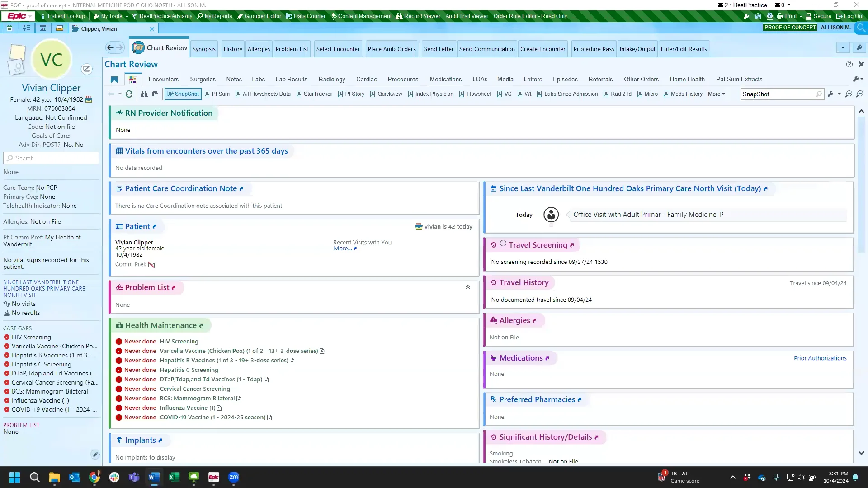
Task: Open Zoom from the Windows taskbar
Action: point(234,477)
